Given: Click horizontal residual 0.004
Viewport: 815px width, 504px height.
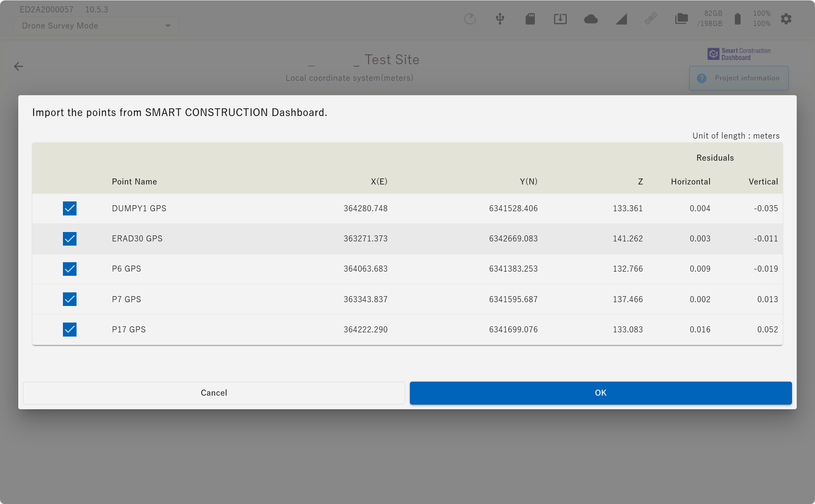Looking at the screenshot, I should tap(700, 208).
